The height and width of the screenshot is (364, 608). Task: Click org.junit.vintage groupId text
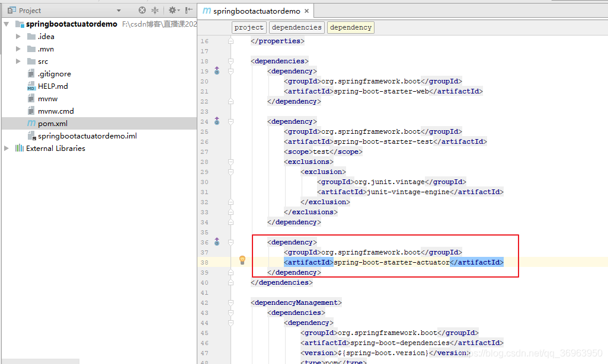(x=389, y=182)
